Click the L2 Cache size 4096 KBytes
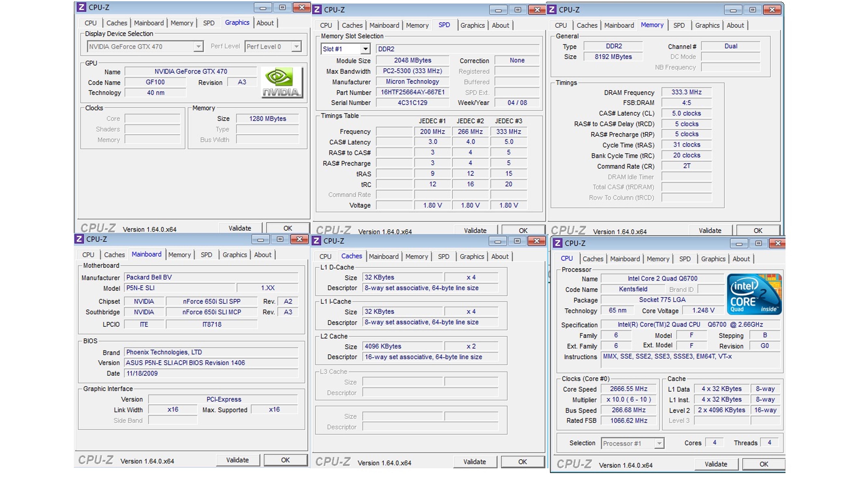Viewport: 868px width, 478px height. pos(402,346)
